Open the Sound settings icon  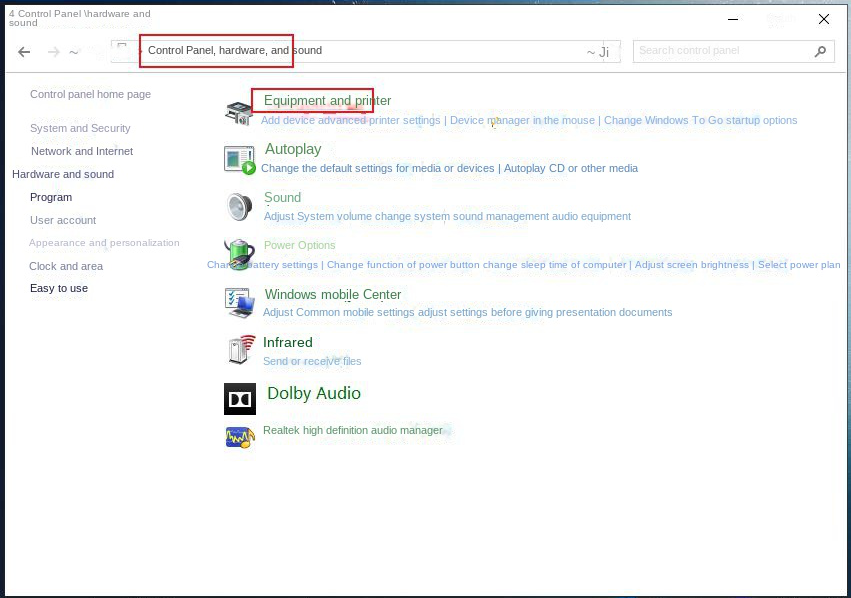tap(239, 206)
